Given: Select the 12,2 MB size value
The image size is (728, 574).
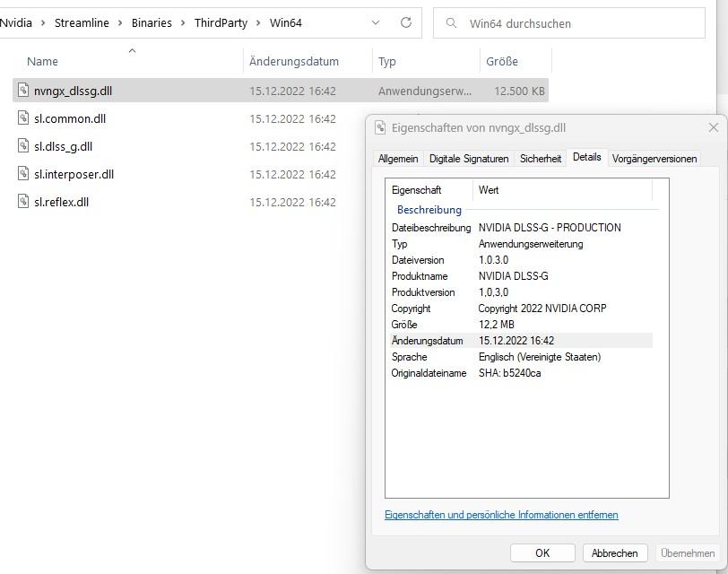Looking at the screenshot, I should point(497,325).
